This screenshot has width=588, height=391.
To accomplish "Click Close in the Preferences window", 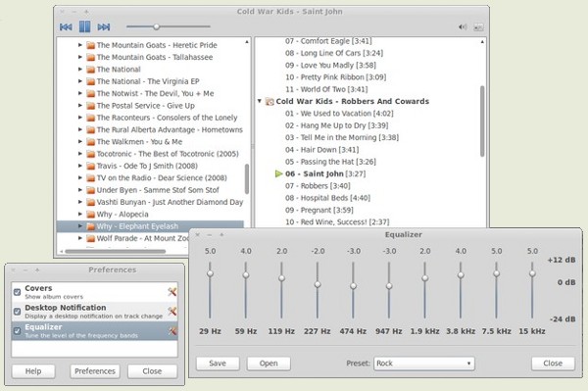I will coord(152,371).
